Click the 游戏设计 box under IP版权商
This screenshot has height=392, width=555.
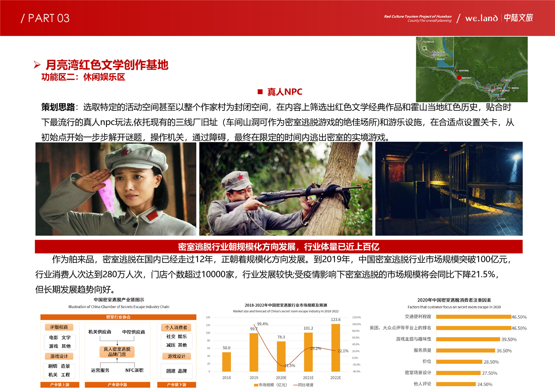pos(59,356)
